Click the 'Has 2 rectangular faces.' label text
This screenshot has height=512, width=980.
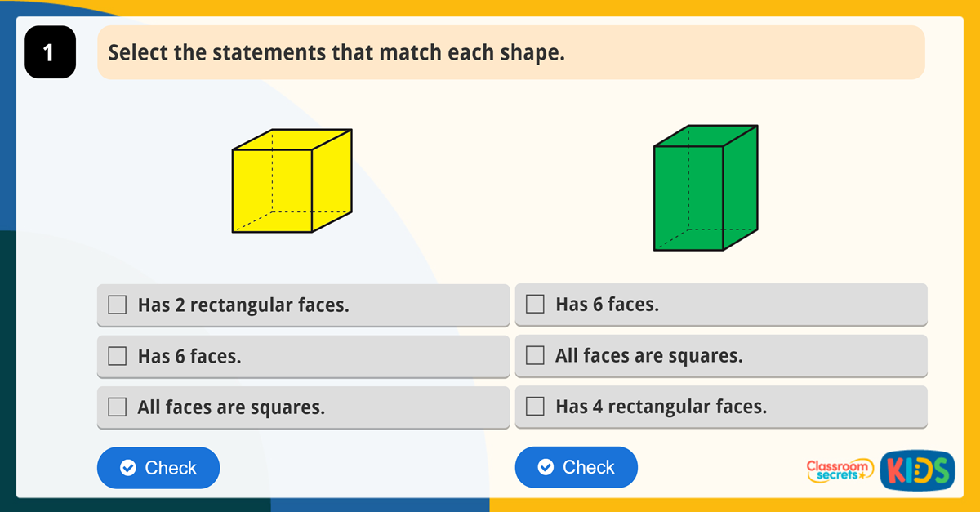(243, 305)
